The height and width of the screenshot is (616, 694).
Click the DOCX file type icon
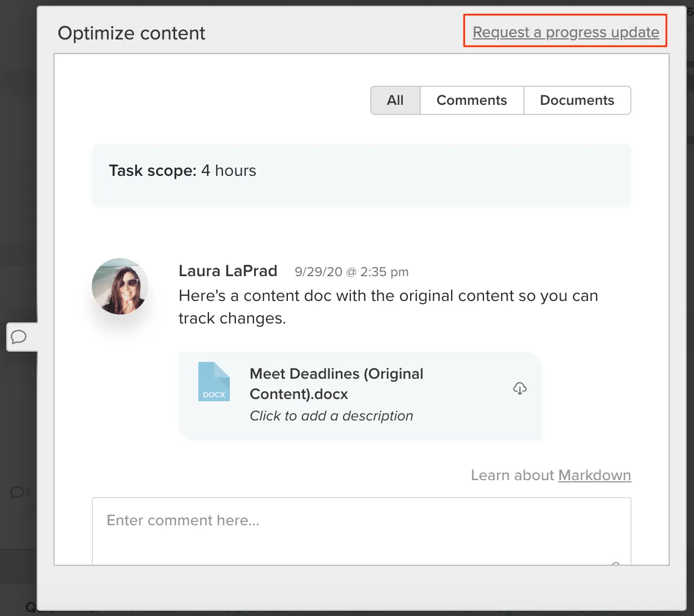(x=214, y=382)
